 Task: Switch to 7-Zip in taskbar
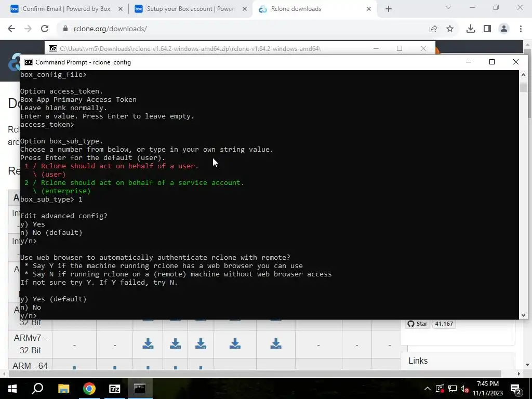[115, 389]
